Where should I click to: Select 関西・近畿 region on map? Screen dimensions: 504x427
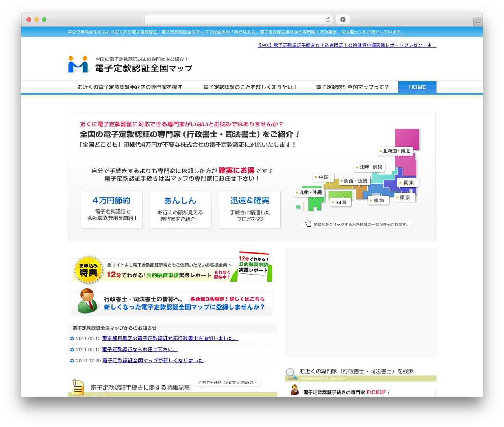(354, 181)
